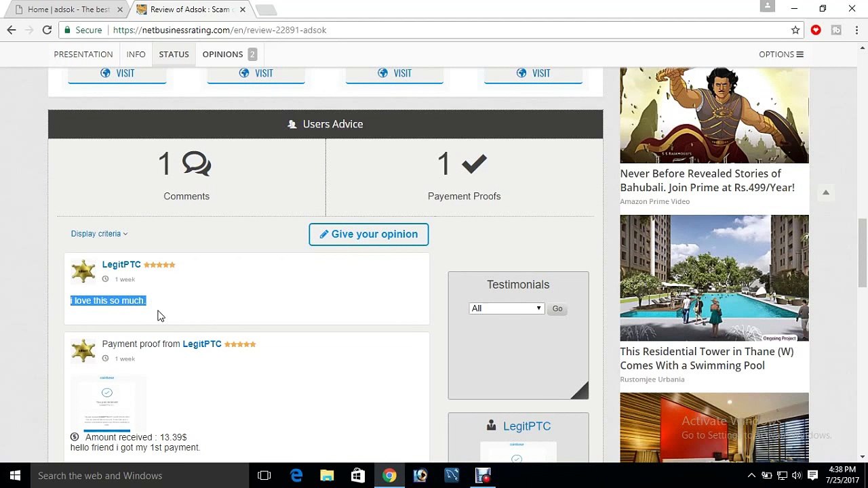Click the second VISIT button

(x=256, y=74)
